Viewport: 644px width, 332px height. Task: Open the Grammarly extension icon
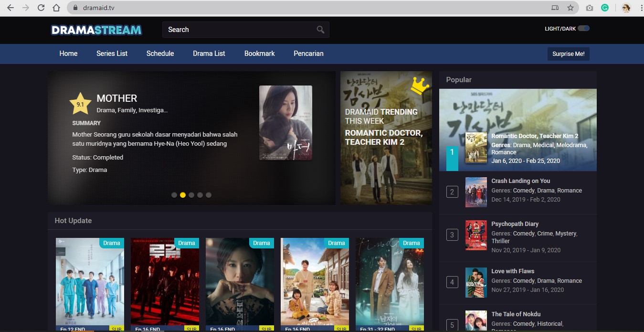pos(605,8)
